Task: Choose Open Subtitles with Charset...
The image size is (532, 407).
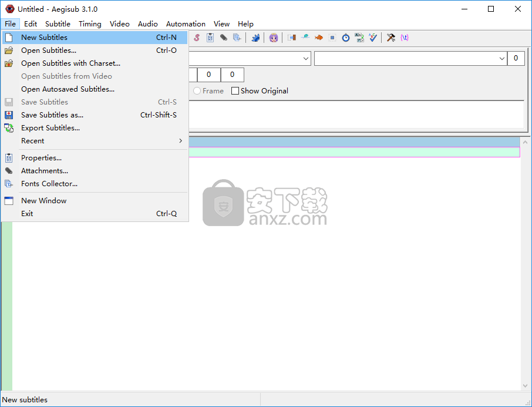Action: (95, 63)
